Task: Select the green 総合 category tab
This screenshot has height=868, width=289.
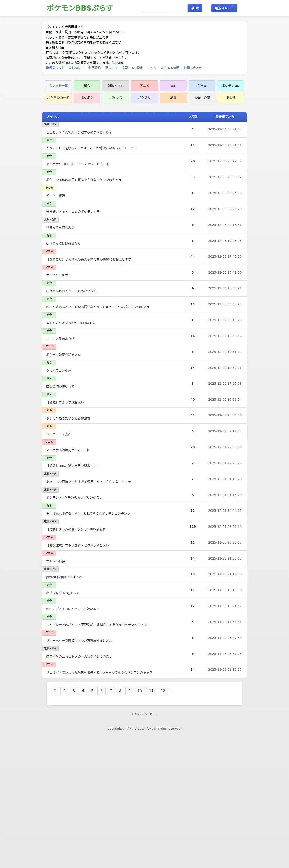Action: coord(87,86)
